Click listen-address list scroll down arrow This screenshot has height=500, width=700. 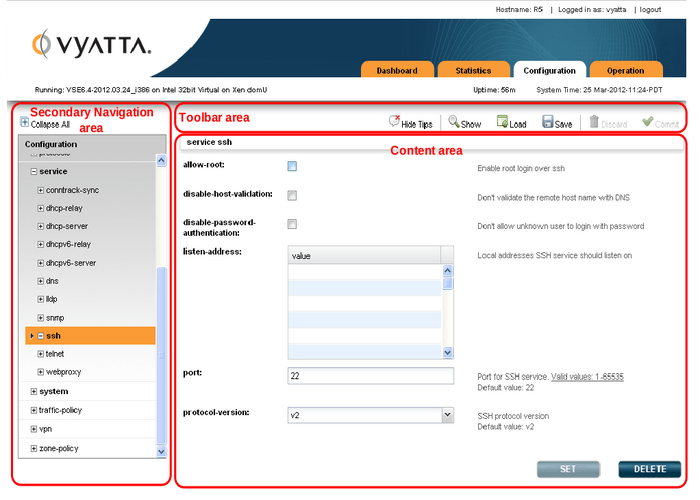point(447,353)
